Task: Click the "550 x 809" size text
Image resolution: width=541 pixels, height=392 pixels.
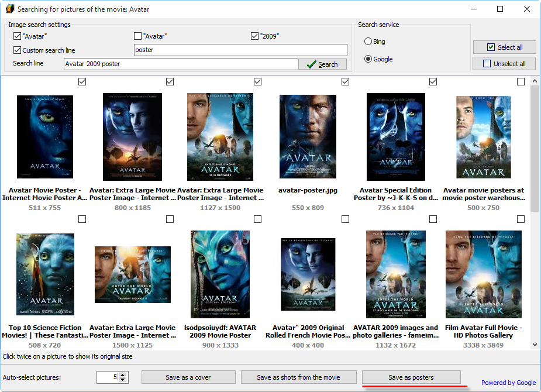Action: click(308, 208)
